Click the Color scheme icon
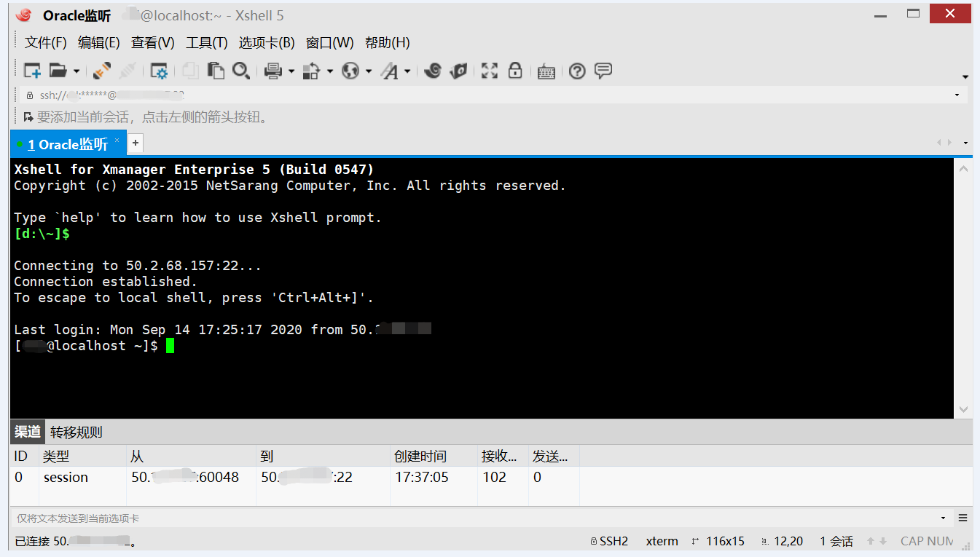Viewport: 980px width, 557px height. point(312,71)
